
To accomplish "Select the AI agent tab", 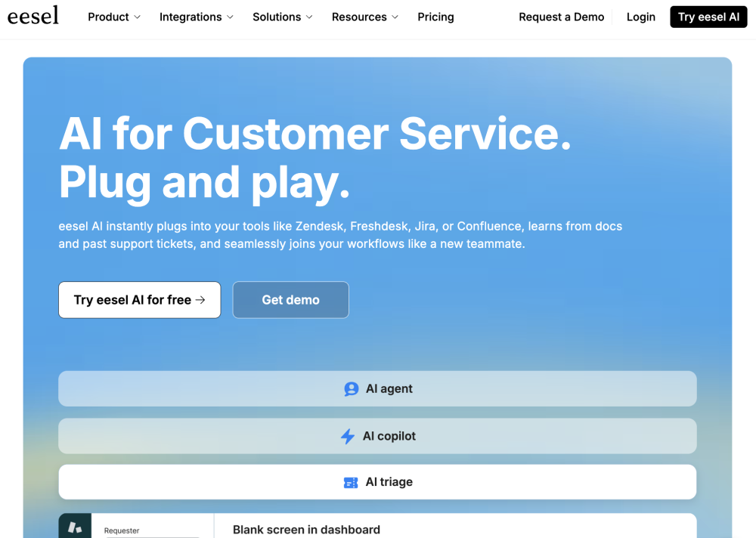I will click(377, 388).
